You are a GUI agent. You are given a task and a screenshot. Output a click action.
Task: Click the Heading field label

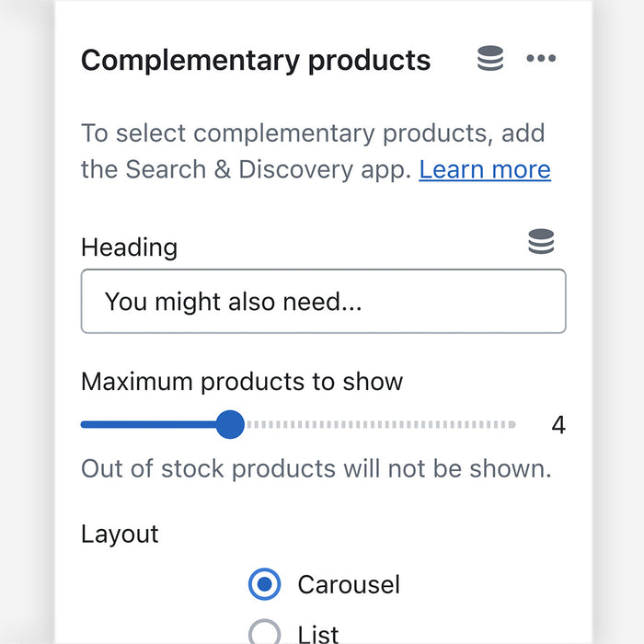[x=129, y=247]
